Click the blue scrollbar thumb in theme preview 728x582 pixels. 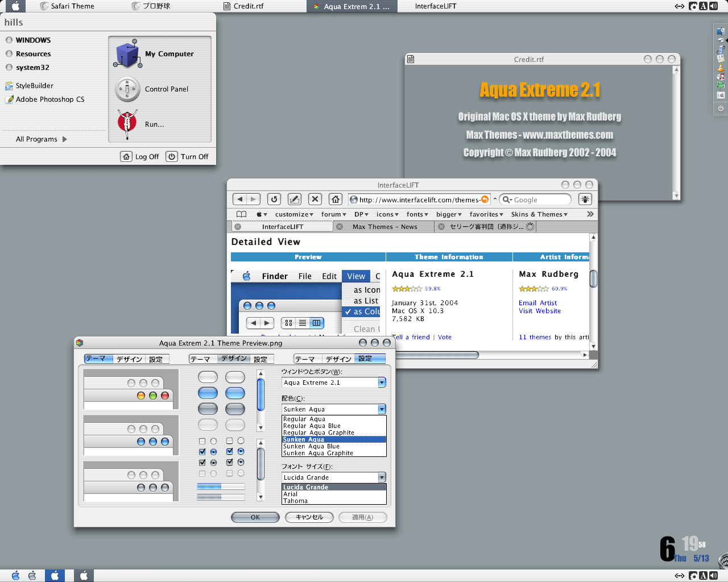coord(260,394)
